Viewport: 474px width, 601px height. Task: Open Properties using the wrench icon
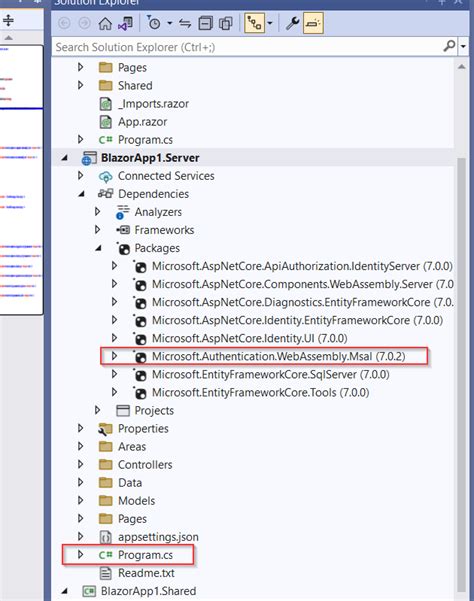point(293,23)
